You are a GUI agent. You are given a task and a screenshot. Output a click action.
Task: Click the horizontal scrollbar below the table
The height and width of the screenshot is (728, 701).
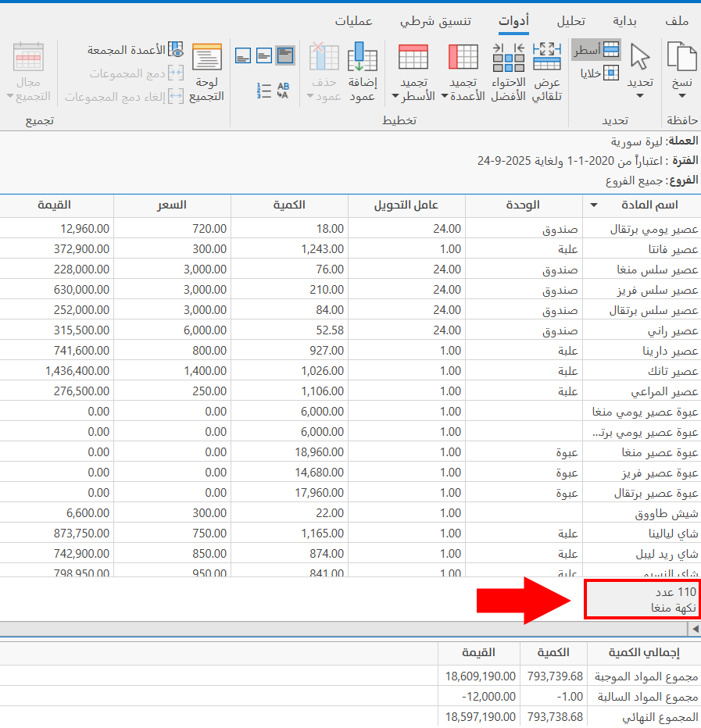pyautogui.click(x=344, y=629)
